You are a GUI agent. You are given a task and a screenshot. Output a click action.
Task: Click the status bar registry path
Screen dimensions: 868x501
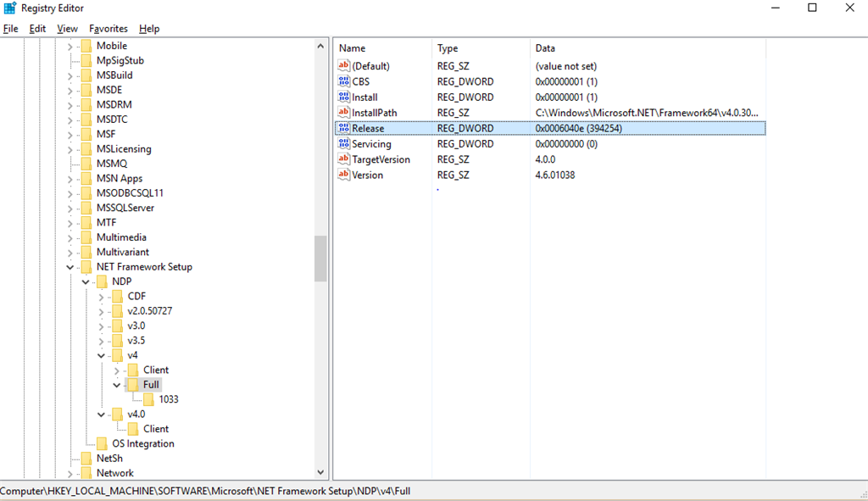point(205,491)
